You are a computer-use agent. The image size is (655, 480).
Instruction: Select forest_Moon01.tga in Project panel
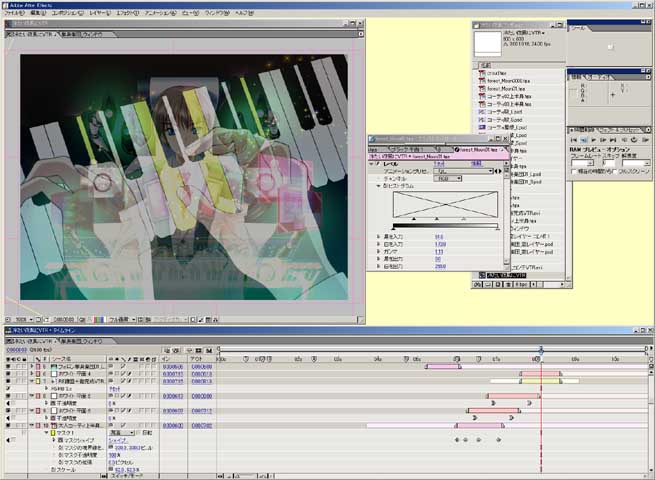[506, 89]
